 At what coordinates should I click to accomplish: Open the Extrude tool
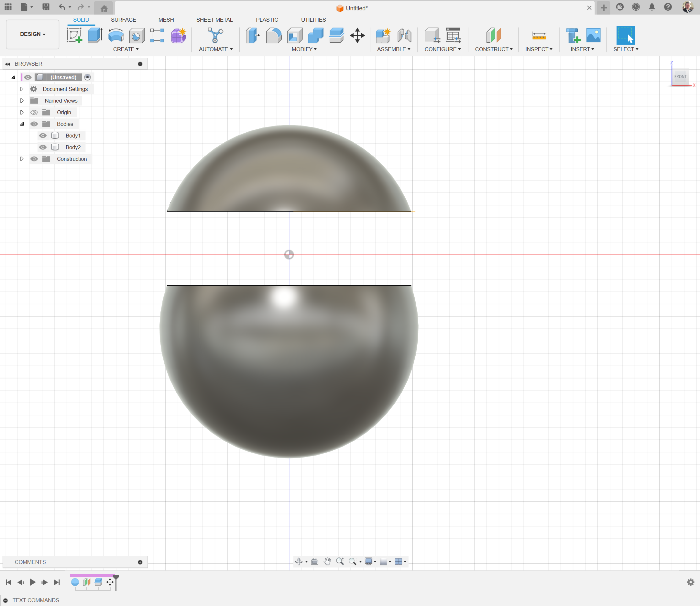[95, 35]
